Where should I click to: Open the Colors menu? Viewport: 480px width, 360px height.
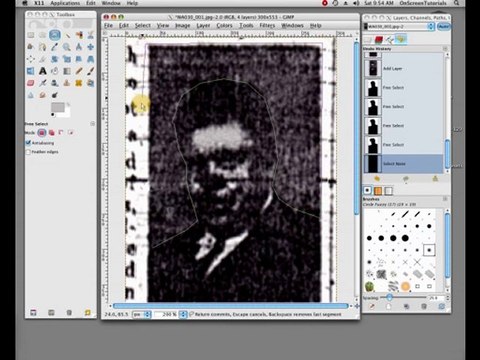pyautogui.click(x=224, y=25)
